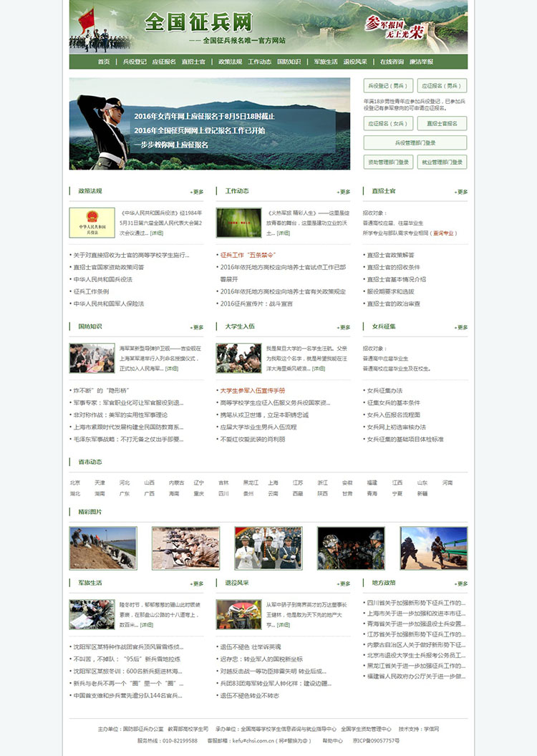Open article 直招士官国家资助政策问答

109,267
